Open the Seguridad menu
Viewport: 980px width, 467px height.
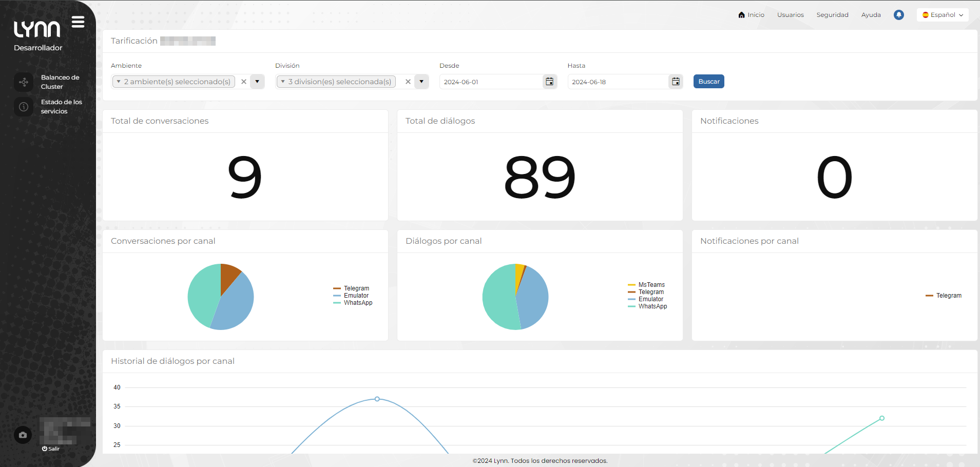click(x=832, y=15)
